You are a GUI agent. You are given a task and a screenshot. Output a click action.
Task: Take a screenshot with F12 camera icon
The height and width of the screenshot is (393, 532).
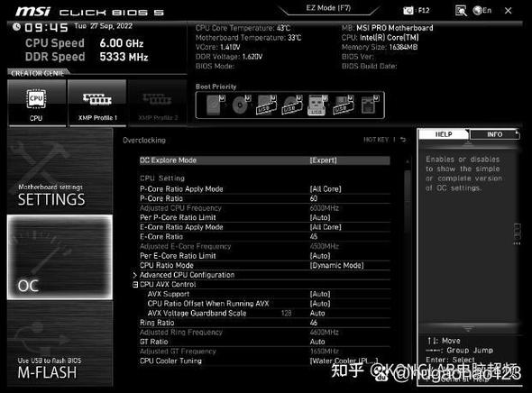(x=408, y=11)
